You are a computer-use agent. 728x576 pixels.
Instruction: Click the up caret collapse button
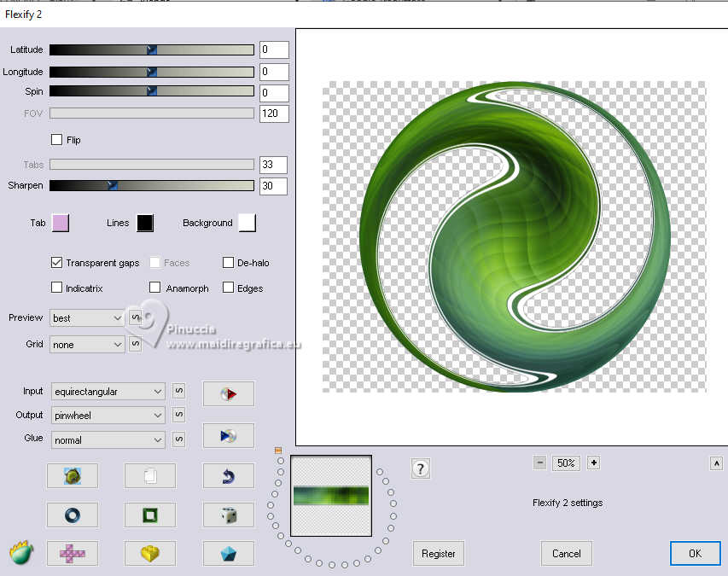point(716,463)
